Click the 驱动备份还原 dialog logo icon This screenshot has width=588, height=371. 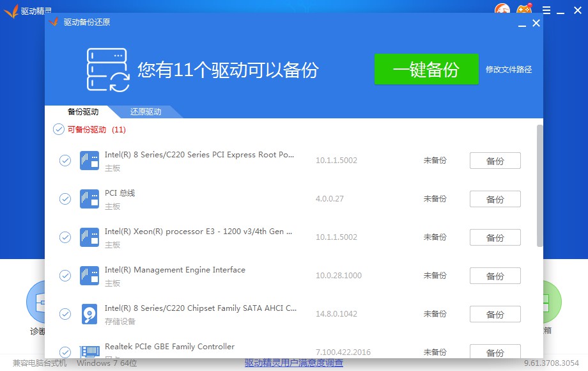coord(54,22)
